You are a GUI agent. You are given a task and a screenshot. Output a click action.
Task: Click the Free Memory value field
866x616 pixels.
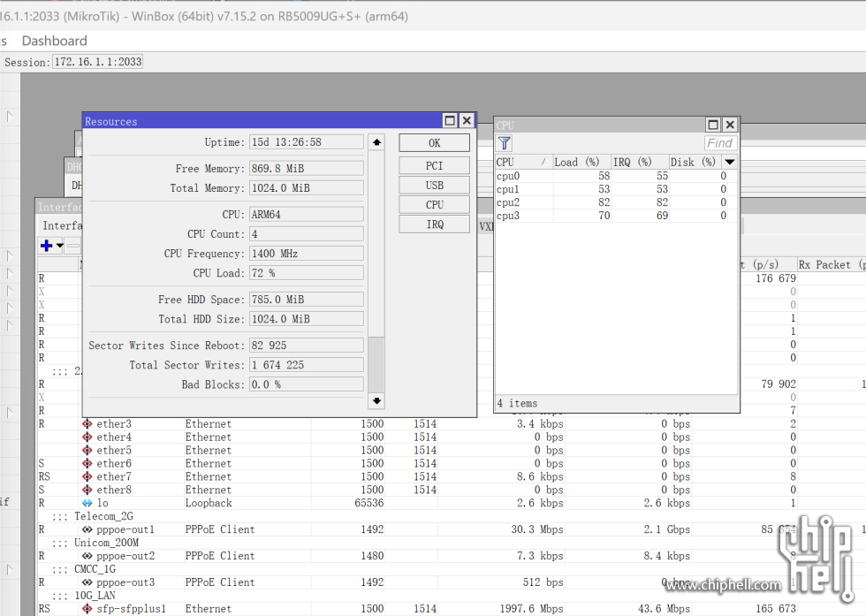tap(307, 169)
